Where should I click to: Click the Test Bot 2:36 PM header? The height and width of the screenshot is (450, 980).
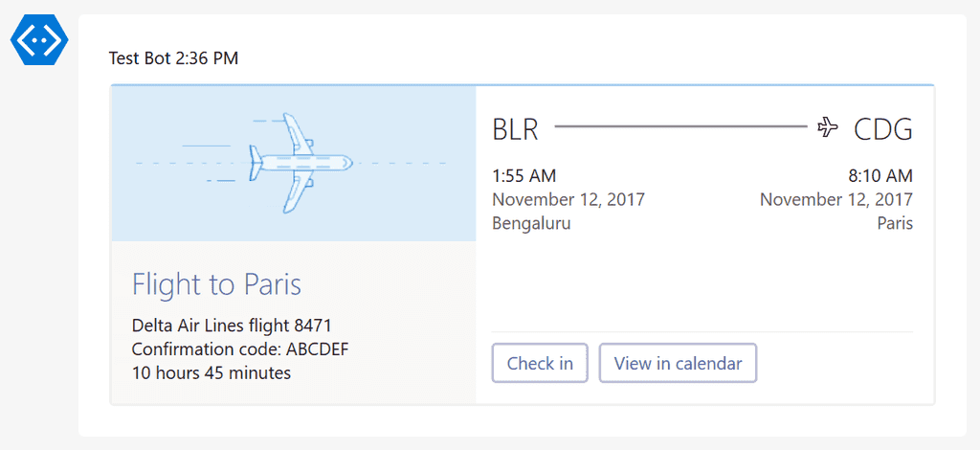[174, 58]
